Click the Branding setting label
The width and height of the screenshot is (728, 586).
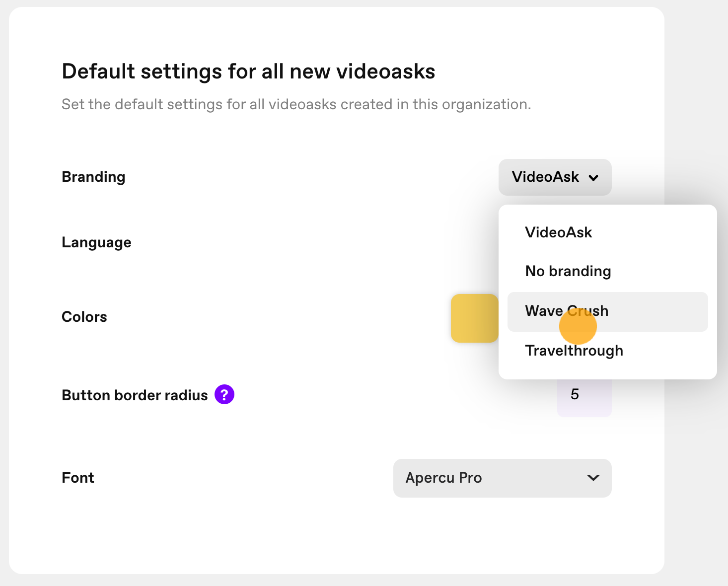tap(93, 177)
